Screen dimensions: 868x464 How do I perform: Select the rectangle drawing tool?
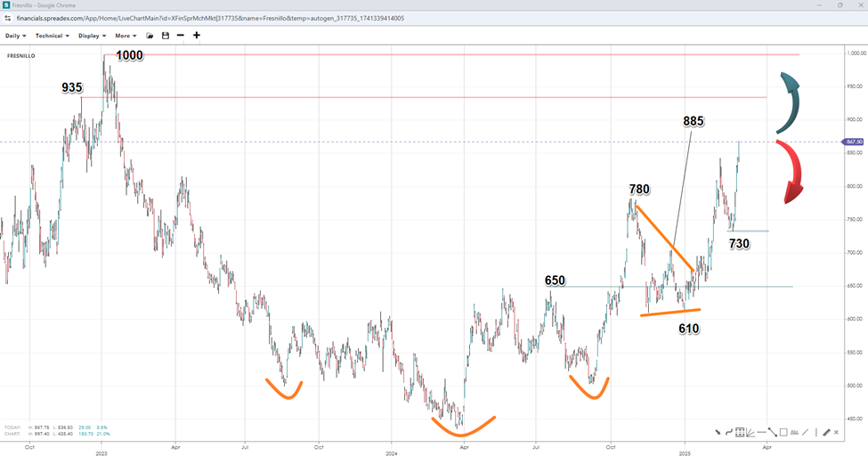coord(783,432)
